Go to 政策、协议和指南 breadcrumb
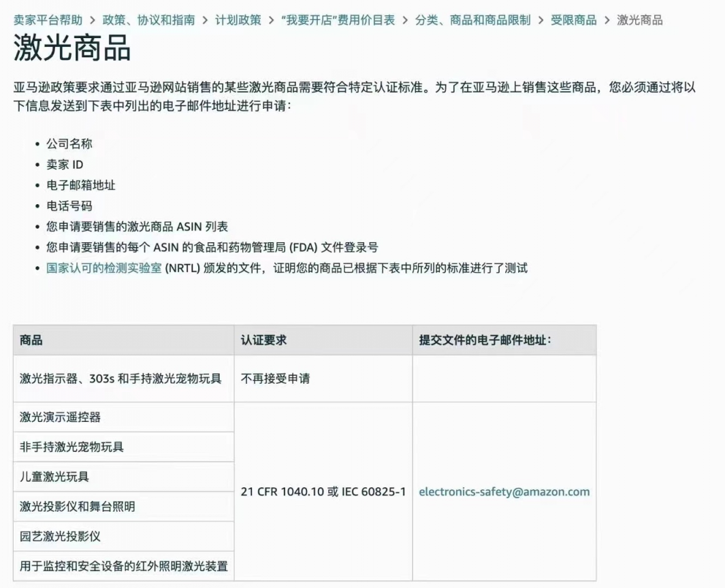The width and height of the screenshot is (725, 588). point(149,20)
